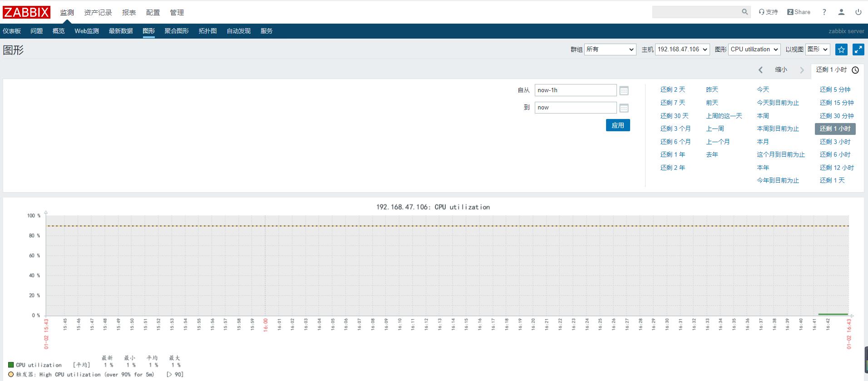The image size is (868, 381).
Task: Open calendar picker for To field
Action: point(624,108)
